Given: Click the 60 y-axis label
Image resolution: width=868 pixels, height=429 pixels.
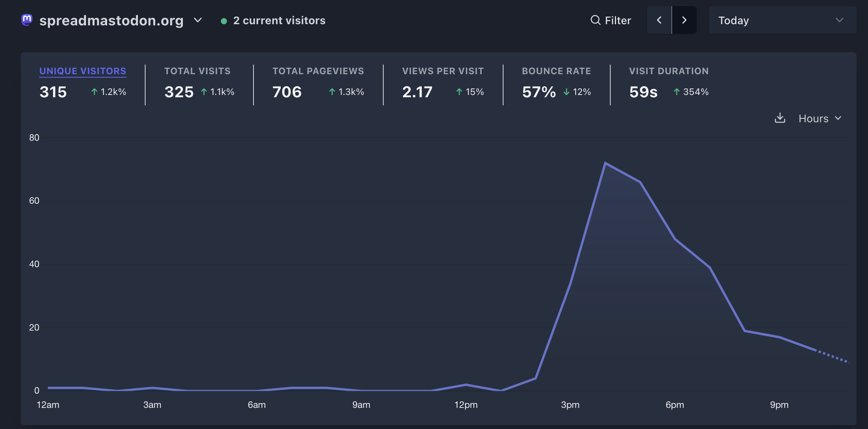Looking at the screenshot, I should (34, 201).
